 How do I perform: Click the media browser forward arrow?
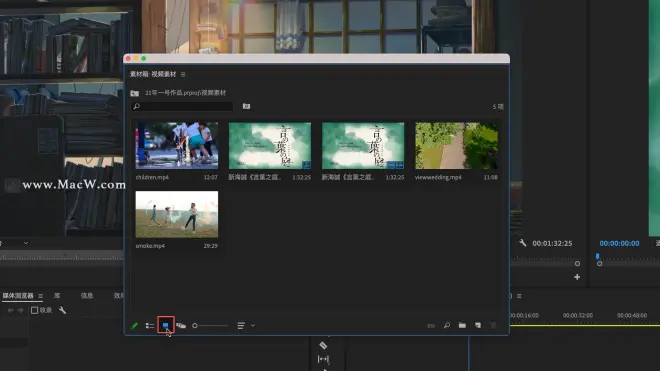tap(20, 310)
